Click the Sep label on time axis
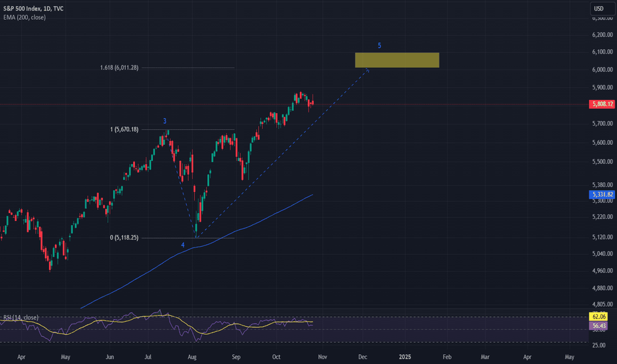 pos(236,357)
